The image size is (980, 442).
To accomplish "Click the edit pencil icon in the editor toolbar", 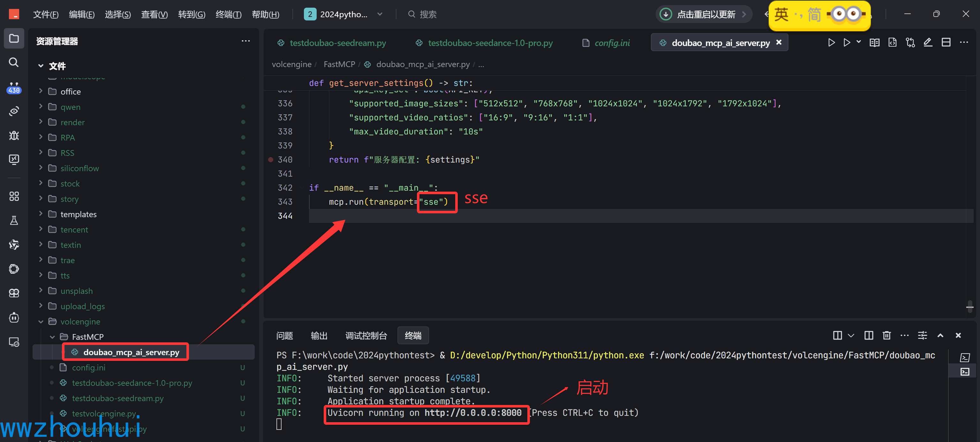I will [928, 43].
